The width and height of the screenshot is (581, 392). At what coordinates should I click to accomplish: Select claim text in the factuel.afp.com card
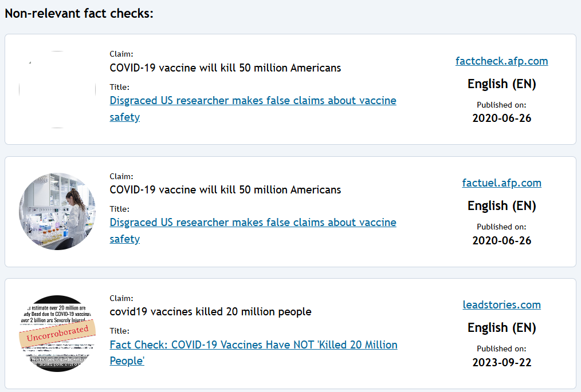point(225,190)
